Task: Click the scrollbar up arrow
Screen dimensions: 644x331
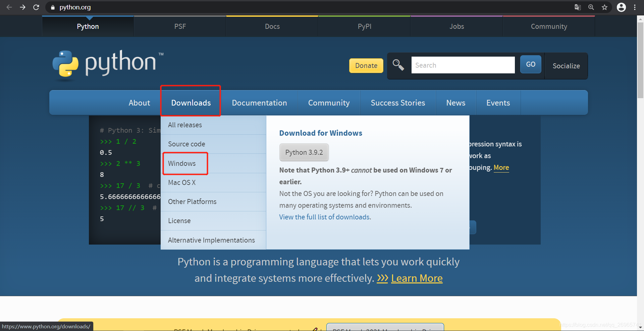Action: [x=640, y=19]
